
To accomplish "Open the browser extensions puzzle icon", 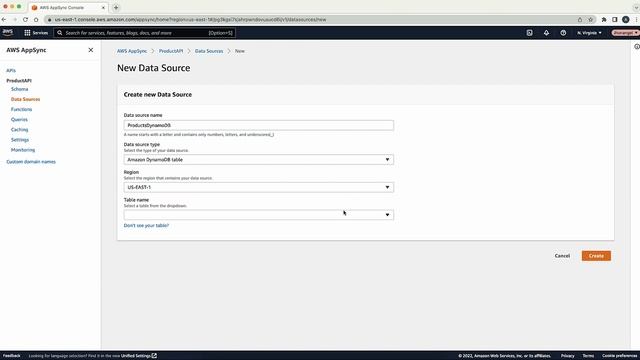I will (x=604, y=20).
